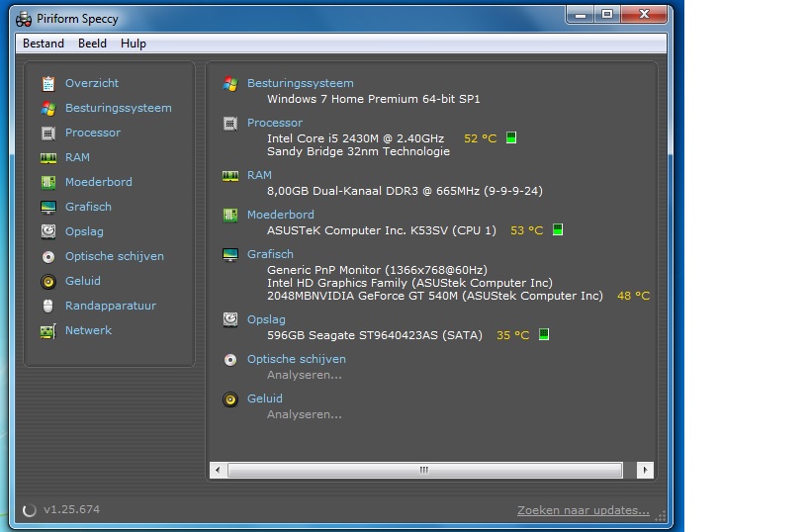This screenshot has height=532, width=810.
Task: Show the Processor section from sidebar
Action: pos(93,133)
